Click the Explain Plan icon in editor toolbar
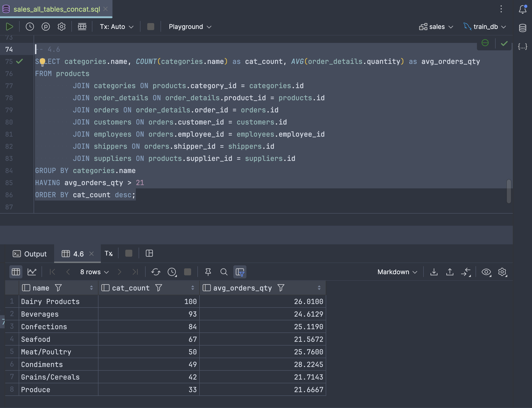 [45, 27]
